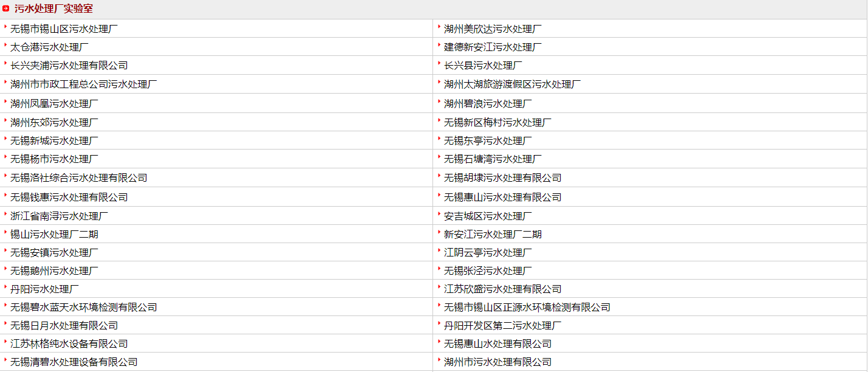
Task: Click the 污水处理厂实验室 section header
Action: pos(53,9)
